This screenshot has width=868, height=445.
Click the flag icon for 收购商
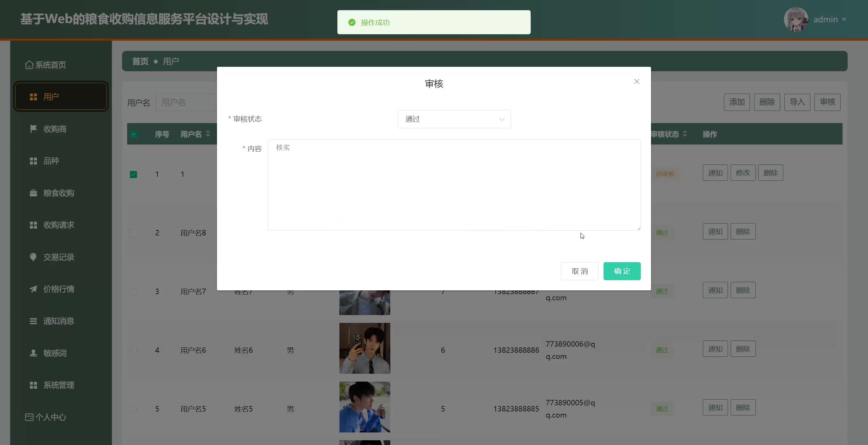(33, 129)
